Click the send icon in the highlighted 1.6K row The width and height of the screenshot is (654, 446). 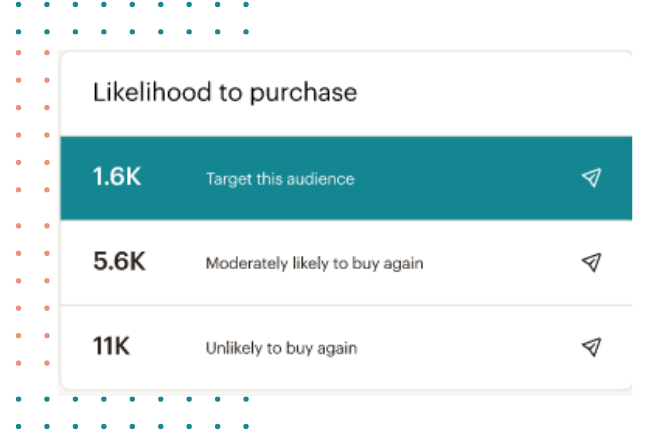[591, 178]
